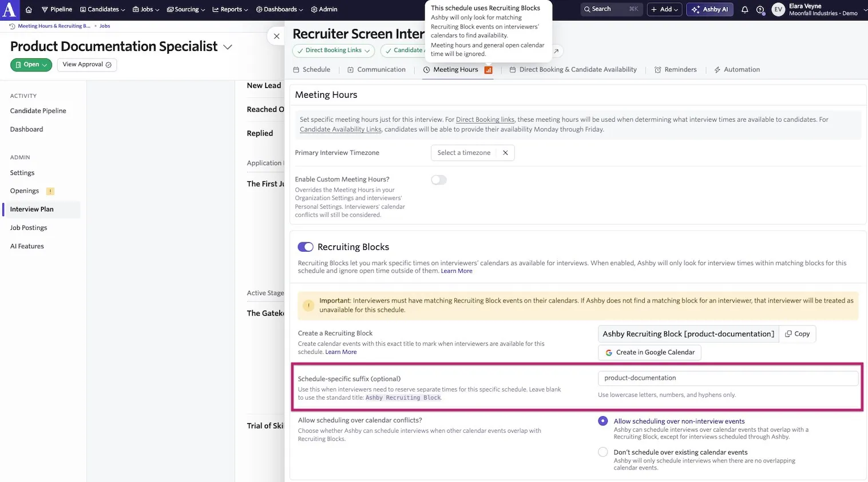Copy the Recruiting Block title

tap(798, 334)
